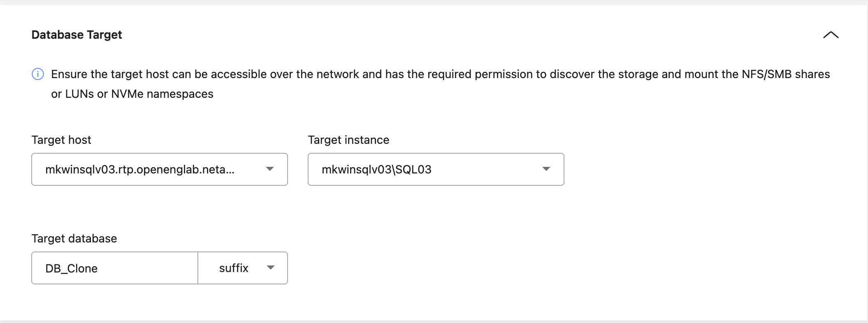Click the Target database label

tap(74, 239)
